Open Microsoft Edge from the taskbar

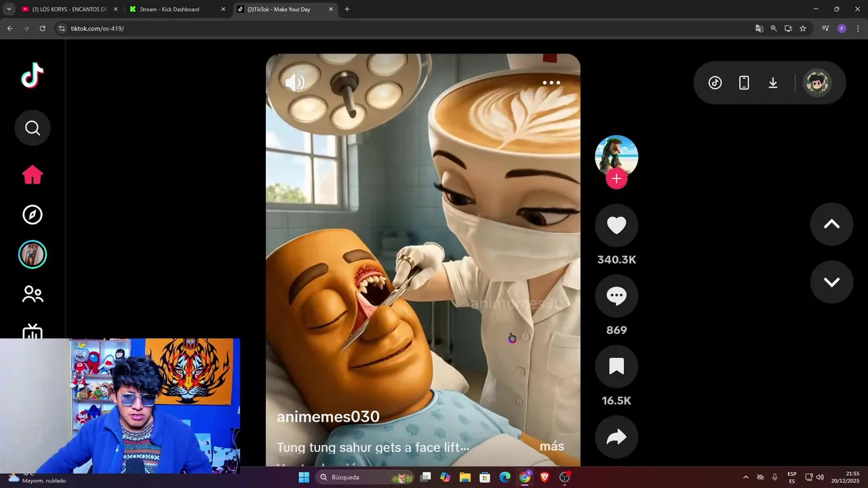(505, 477)
